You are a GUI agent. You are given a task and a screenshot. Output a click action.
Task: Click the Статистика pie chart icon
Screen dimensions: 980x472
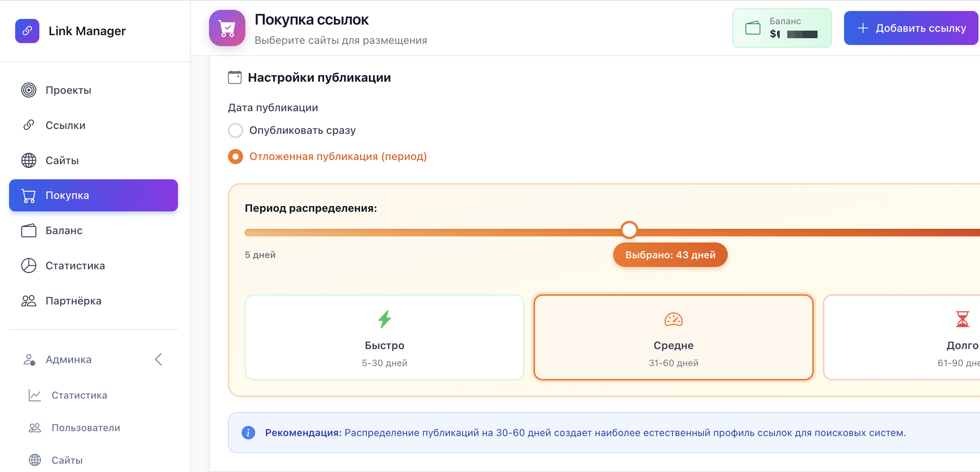coord(28,265)
